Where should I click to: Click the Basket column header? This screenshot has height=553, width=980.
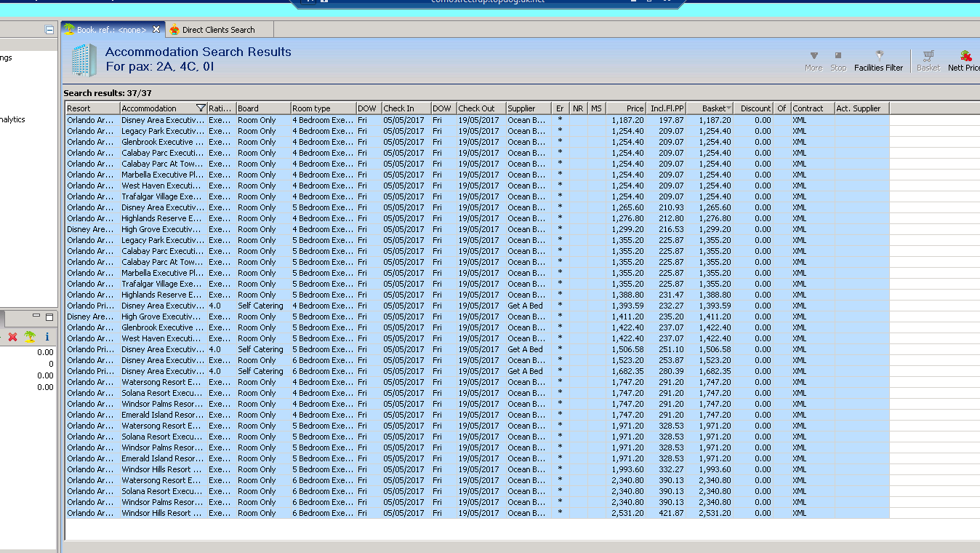coord(710,108)
